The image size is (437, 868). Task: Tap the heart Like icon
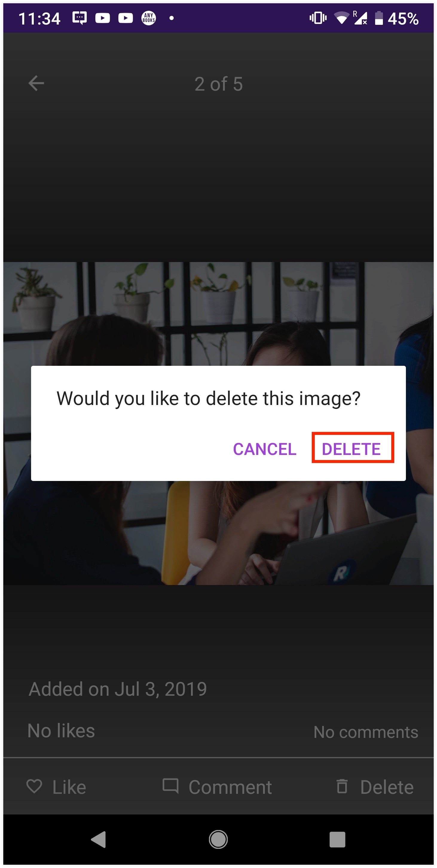tap(34, 786)
